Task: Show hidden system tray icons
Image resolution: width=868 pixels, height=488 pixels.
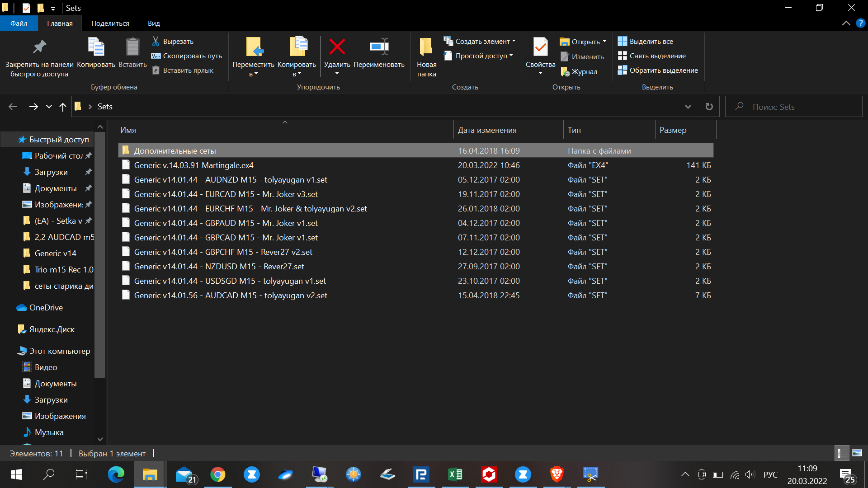Action: pos(685,474)
